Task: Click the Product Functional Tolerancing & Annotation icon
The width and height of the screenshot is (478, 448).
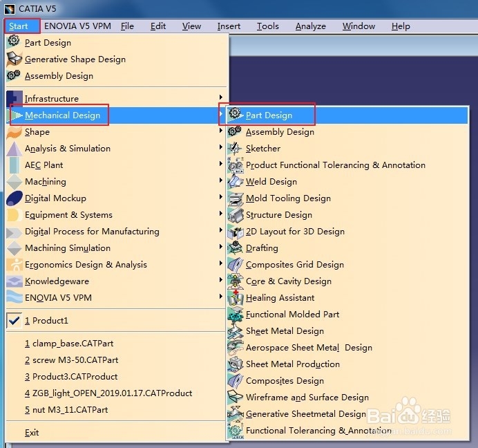Action: (235, 165)
